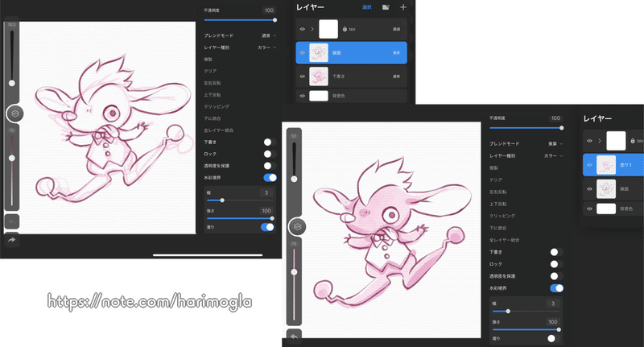Hide the 塗り1 layer in the right window
The height and width of the screenshot is (347, 644).
589,165
